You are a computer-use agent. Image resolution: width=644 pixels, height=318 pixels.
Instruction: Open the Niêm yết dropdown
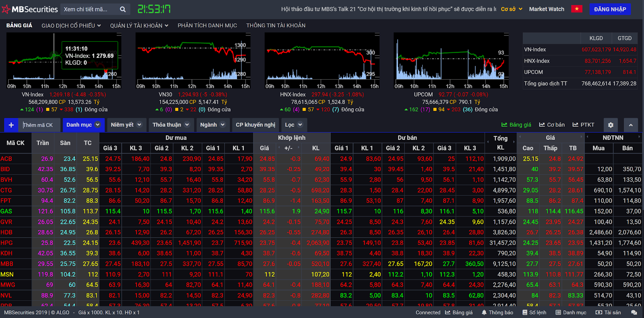click(126, 125)
